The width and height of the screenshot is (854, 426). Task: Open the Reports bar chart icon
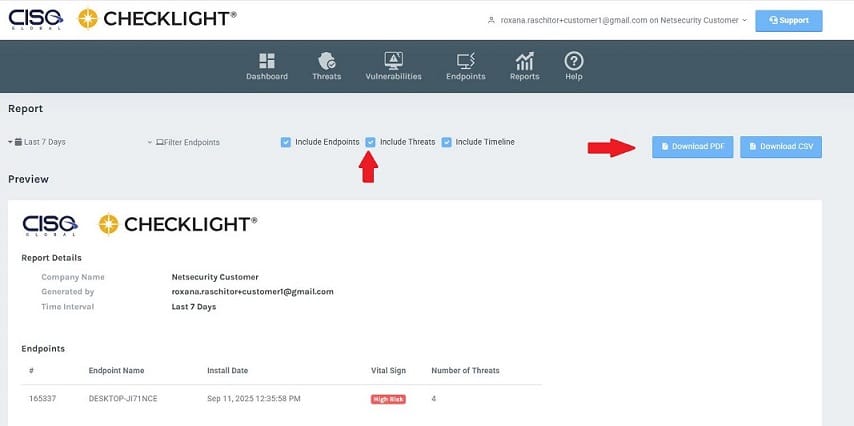tap(524, 60)
